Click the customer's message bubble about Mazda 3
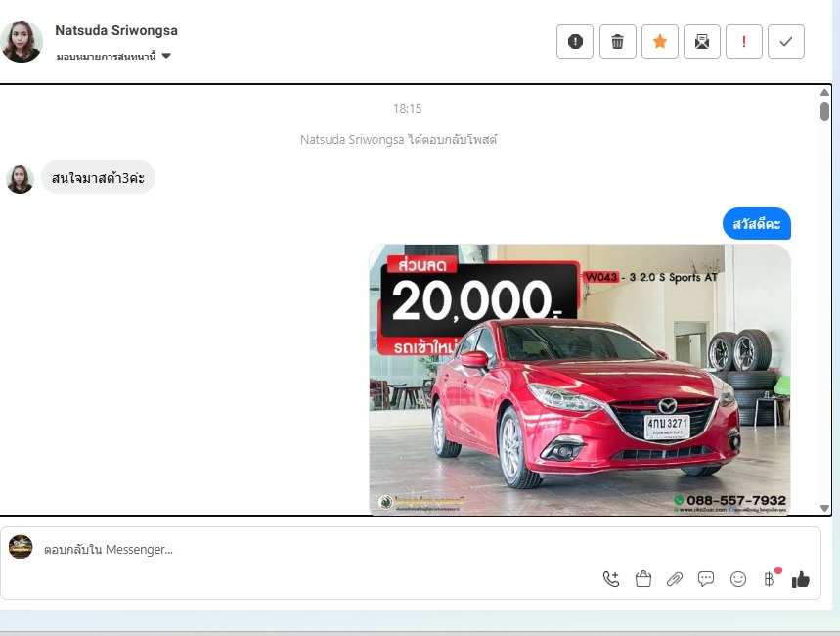This screenshot has width=840, height=636. pyautogui.click(x=98, y=178)
